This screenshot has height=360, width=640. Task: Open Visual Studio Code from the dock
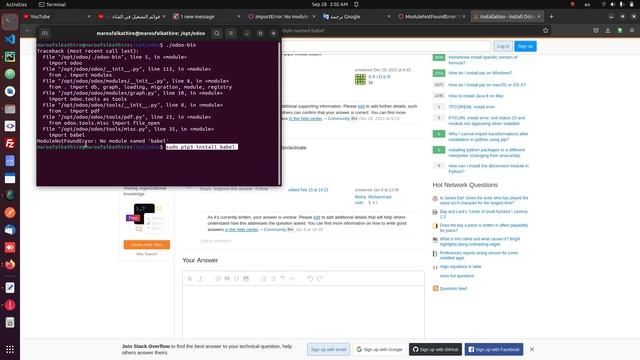[10, 39]
